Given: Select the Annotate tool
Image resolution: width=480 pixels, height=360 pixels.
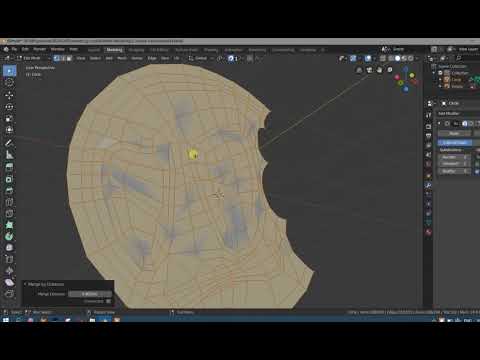Looking at the screenshot, I should pos(9,143).
